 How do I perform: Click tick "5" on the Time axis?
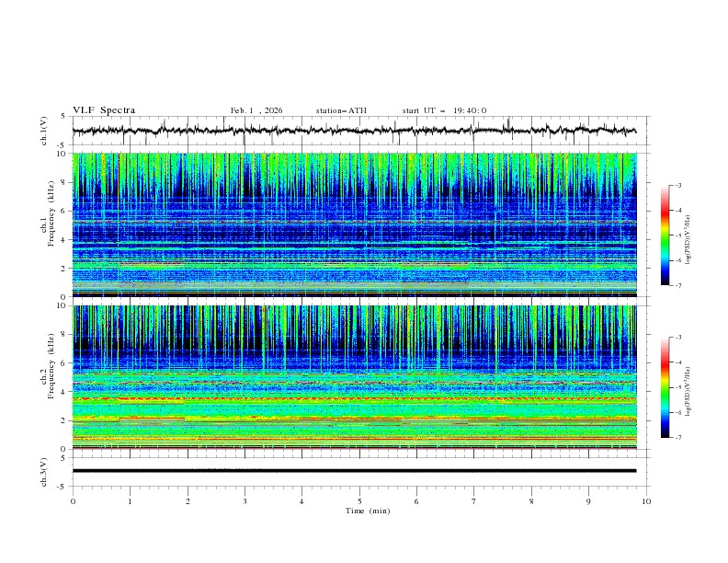pyautogui.click(x=359, y=501)
